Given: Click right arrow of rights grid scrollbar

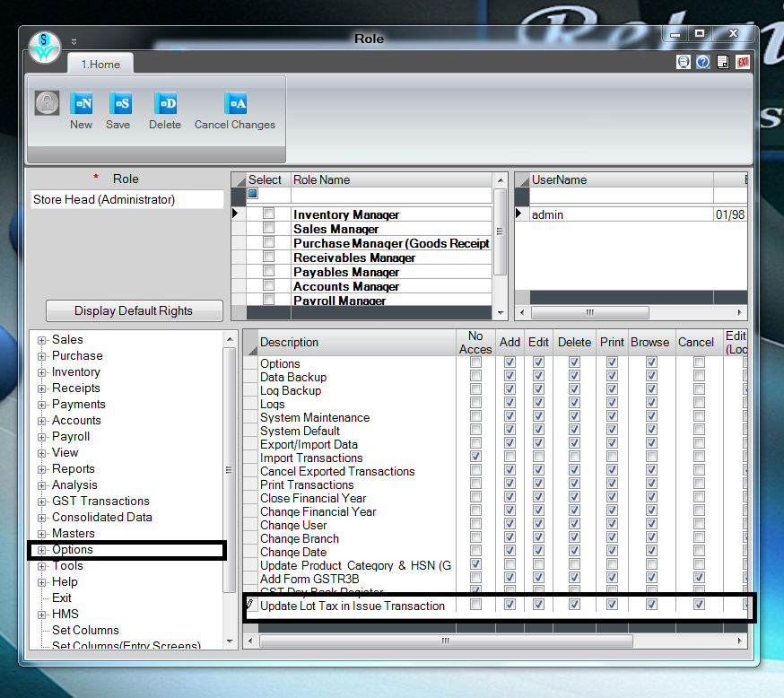Looking at the screenshot, I should [x=740, y=641].
